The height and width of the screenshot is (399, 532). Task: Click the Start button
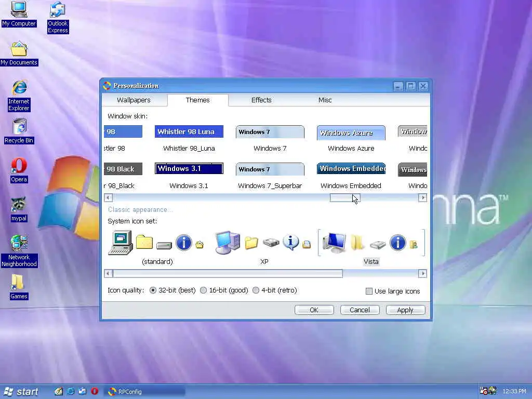(x=21, y=392)
